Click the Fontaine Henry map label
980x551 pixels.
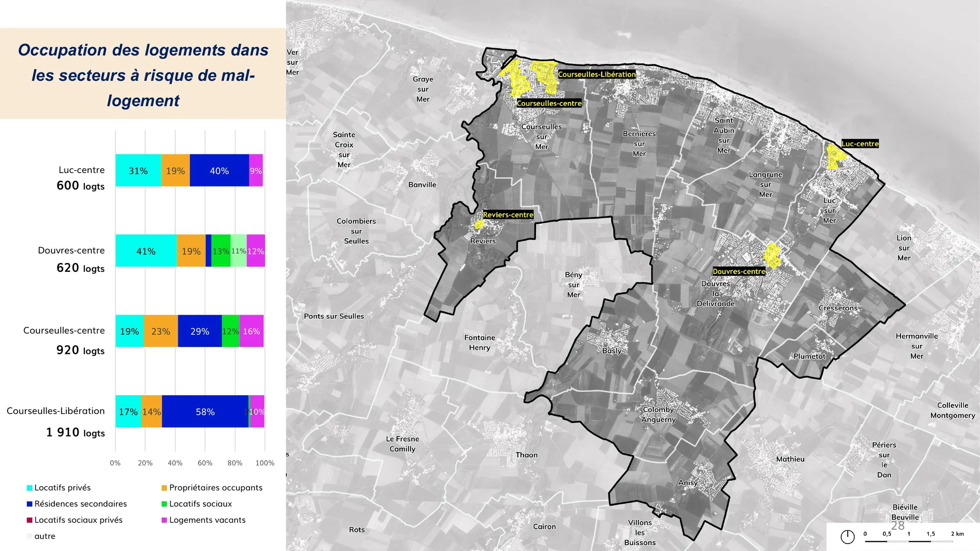click(x=480, y=342)
